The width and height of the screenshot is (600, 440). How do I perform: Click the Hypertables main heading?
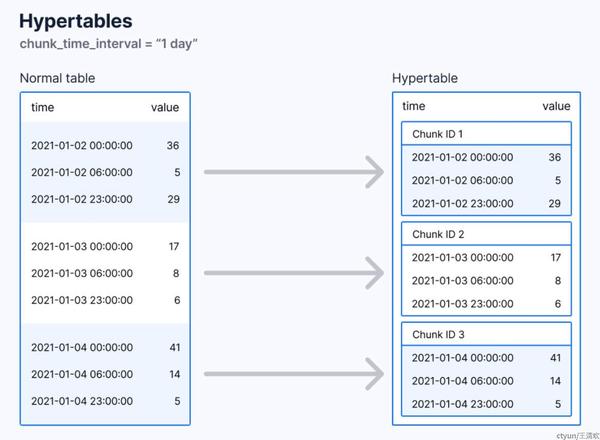[75, 20]
